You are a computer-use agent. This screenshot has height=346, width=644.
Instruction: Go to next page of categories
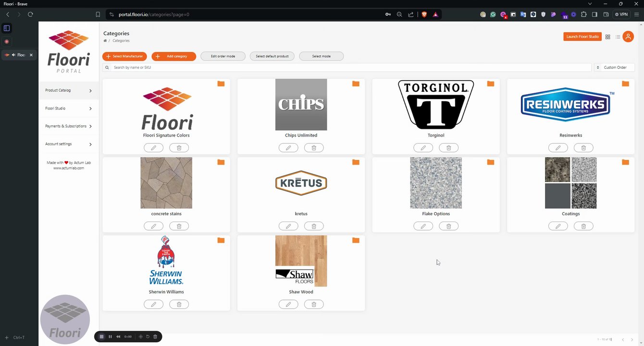point(632,340)
